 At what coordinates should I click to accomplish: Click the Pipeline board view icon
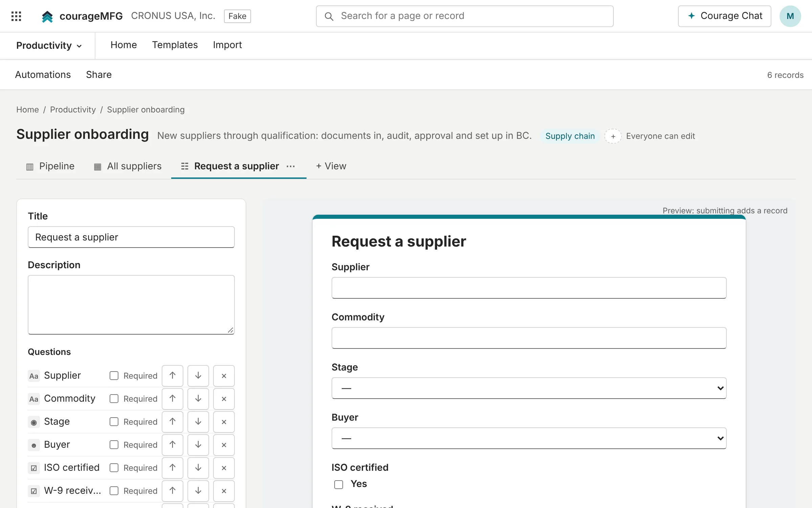(30, 167)
